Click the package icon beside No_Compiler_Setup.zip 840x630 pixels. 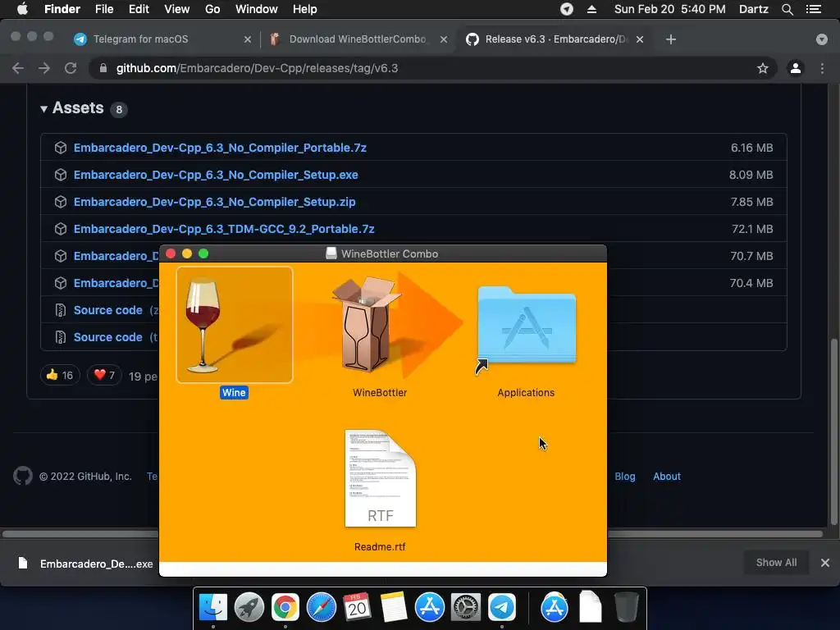point(61,202)
